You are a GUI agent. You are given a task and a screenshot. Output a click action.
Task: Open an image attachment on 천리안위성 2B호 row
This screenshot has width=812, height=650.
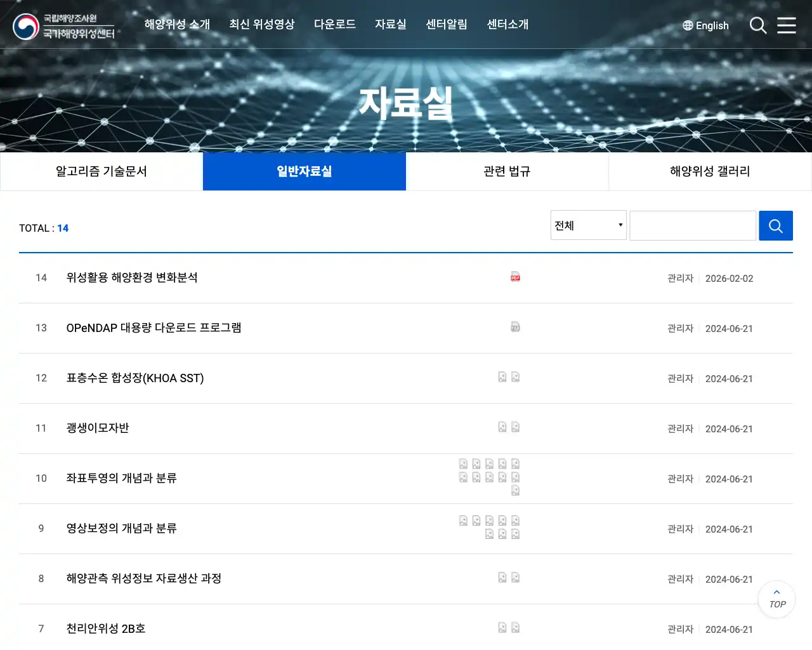pos(501,627)
